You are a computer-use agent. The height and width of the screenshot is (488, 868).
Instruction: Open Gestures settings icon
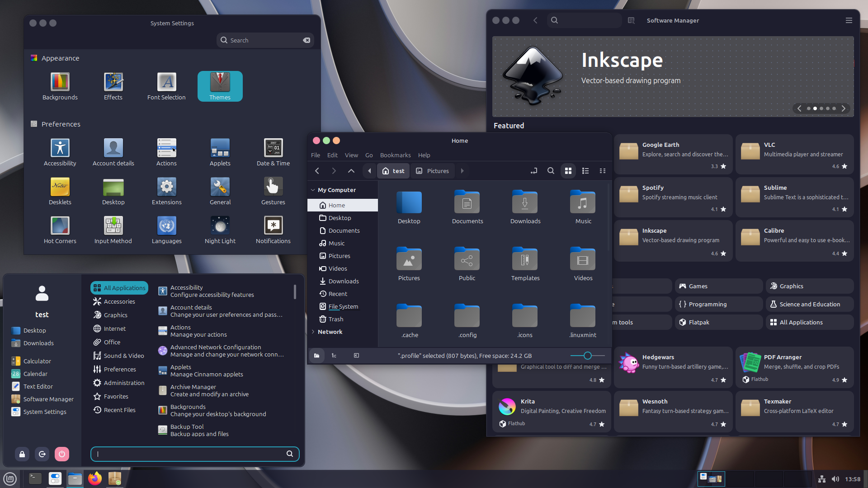coord(273,191)
